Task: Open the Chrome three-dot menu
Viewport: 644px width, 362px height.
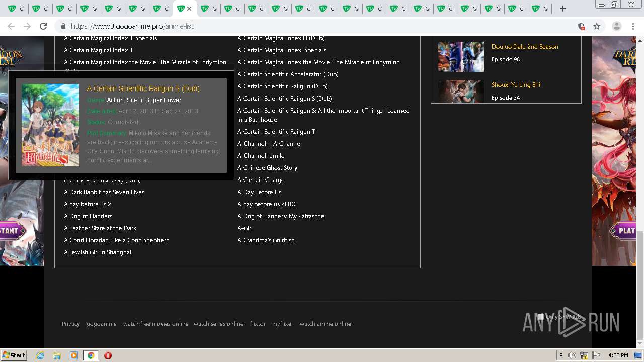Action: [633, 26]
